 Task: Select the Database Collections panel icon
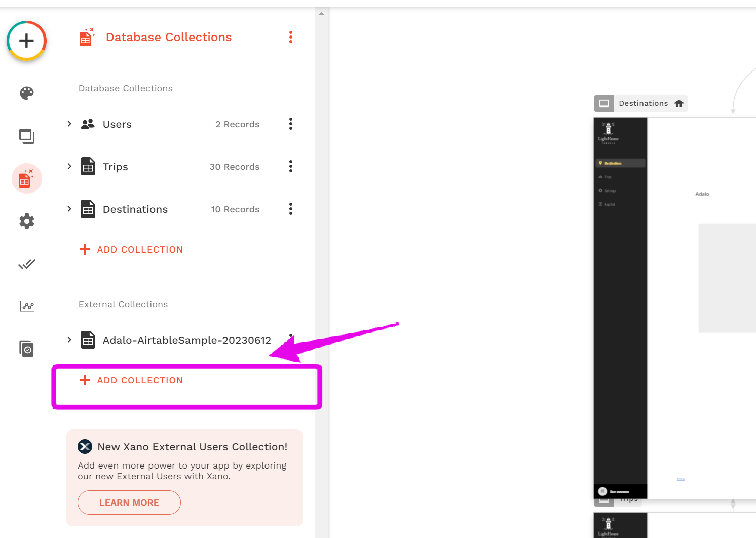tap(26, 178)
